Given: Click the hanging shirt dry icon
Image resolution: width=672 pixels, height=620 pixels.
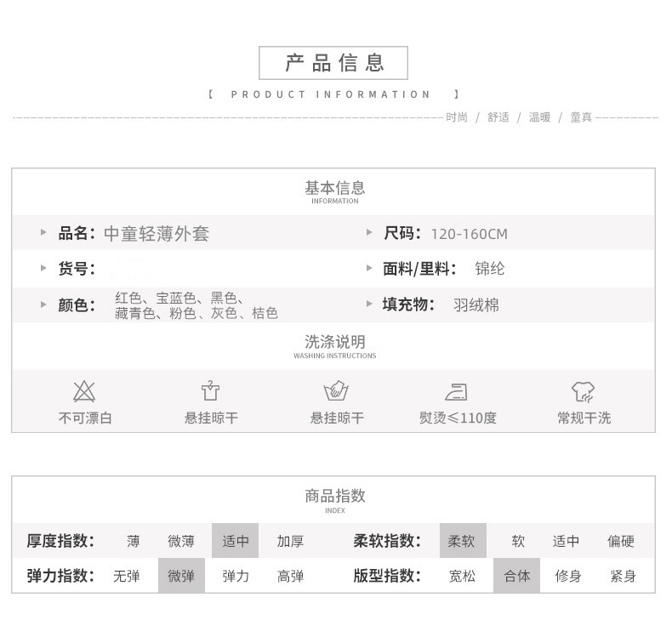Looking at the screenshot, I should click(x=210, y=390).
